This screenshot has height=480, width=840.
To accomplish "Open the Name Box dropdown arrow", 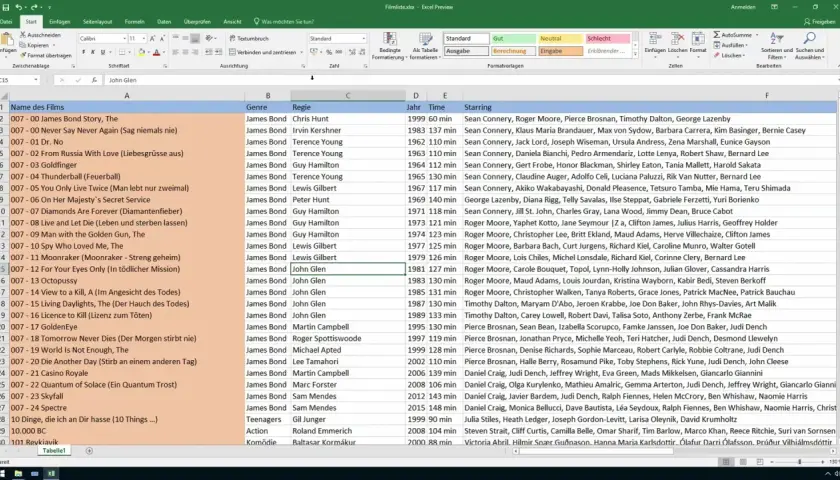I will (x=36, y=80).
